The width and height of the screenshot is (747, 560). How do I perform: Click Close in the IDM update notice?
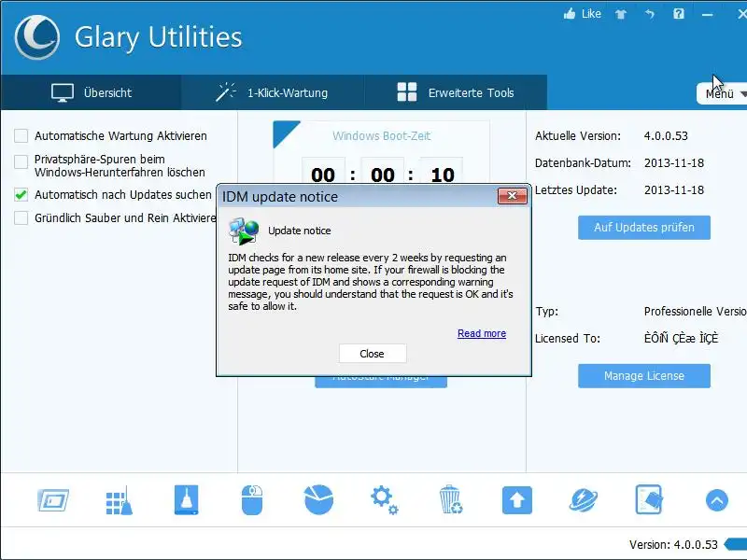pos(373,354)
